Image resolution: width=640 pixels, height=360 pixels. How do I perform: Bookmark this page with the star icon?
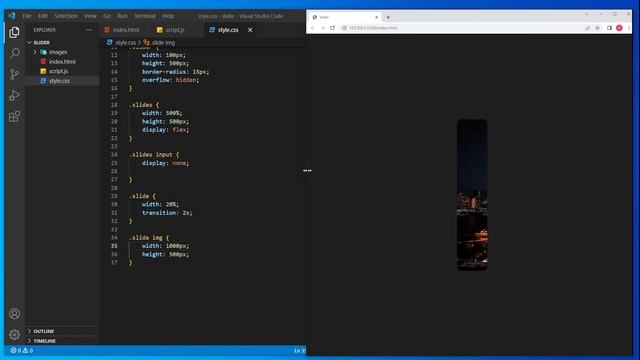click(x=598, y=28)
